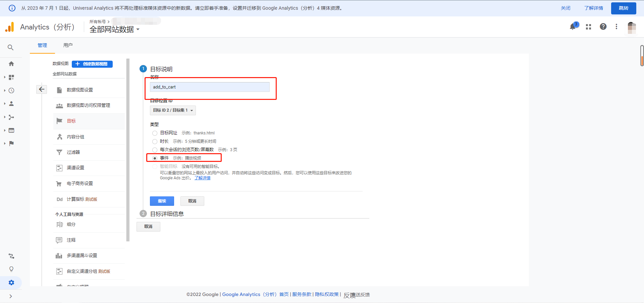Open the Attribution icon near sidebar bottom

pyautogui.click(x=11, y=256)
